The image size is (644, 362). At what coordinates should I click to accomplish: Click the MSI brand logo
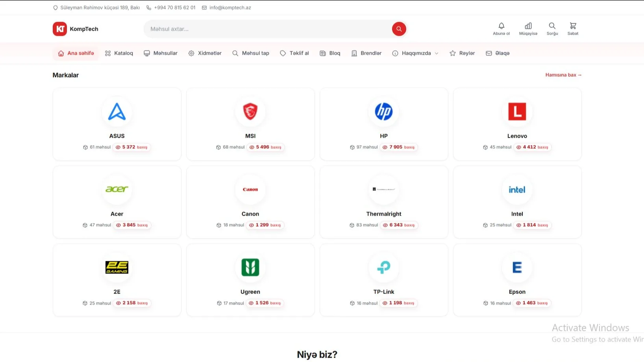pos(250,111)
